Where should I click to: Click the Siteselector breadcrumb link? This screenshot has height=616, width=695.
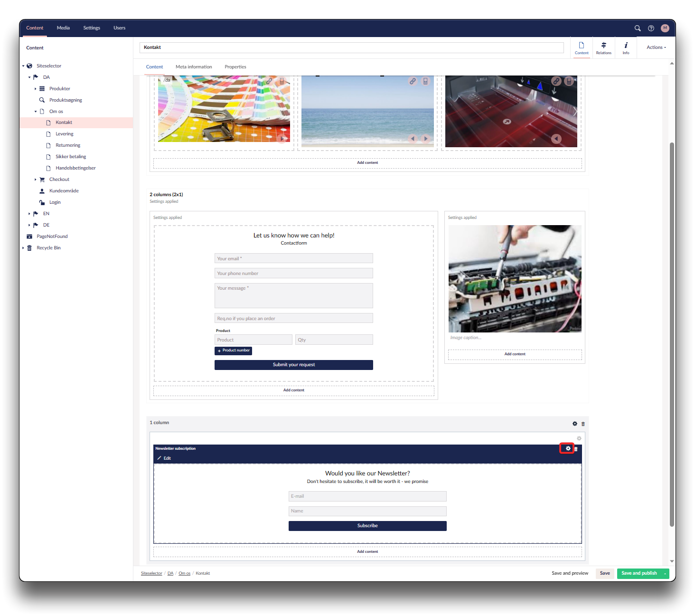pyautogui.click(x=151, y=573)
